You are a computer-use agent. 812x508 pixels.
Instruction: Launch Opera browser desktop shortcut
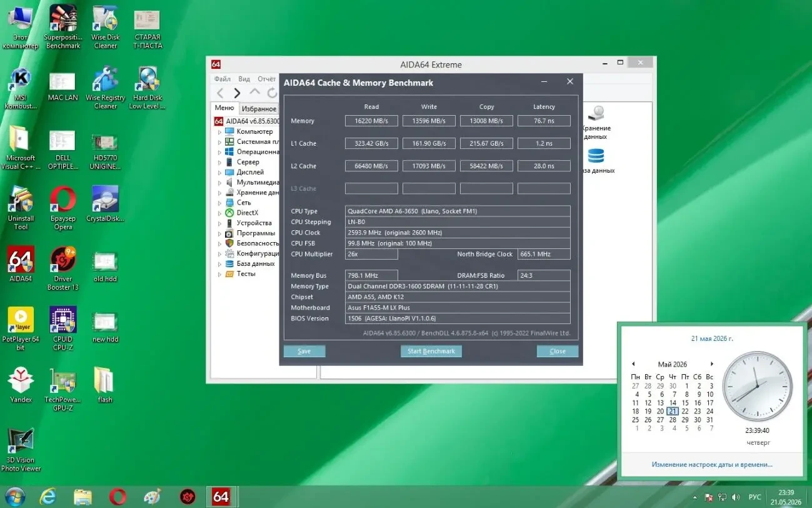pos(63,208)
